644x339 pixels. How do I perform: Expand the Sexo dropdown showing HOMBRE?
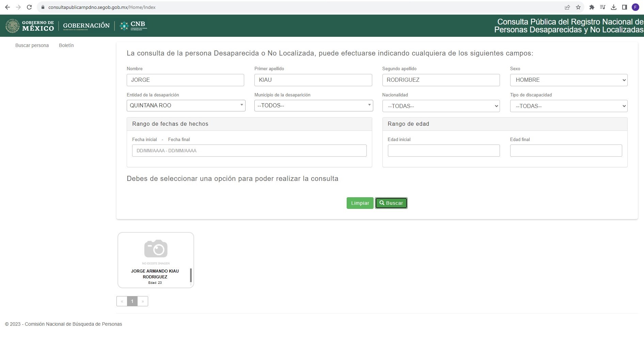tap(568, 80)
